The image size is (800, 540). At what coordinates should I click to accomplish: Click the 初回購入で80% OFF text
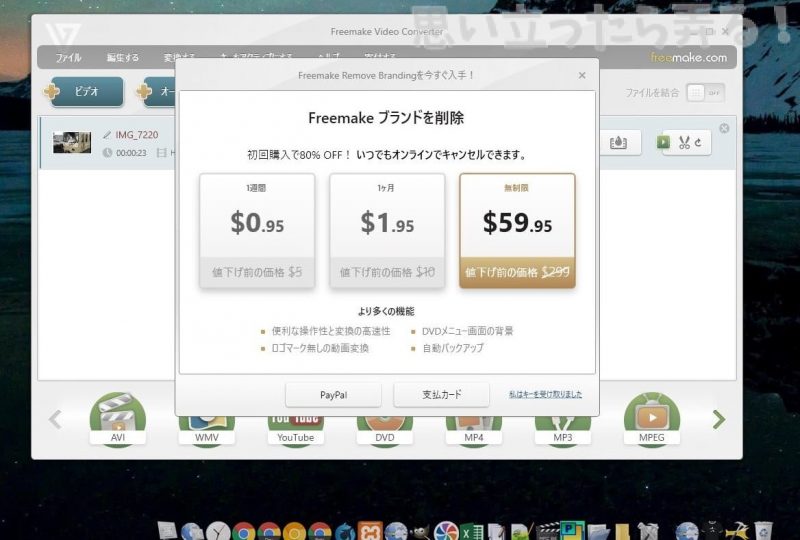pos(299,155)
